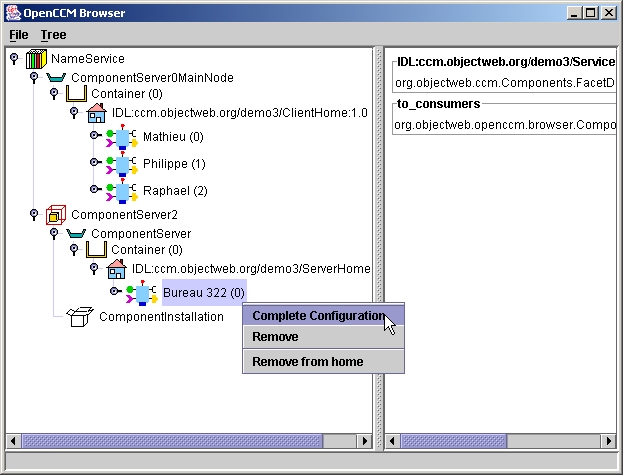The width and height of the screenshot is (623, 475).
Task: Click the to_consumers panel heading
Action: pos(439,104)
